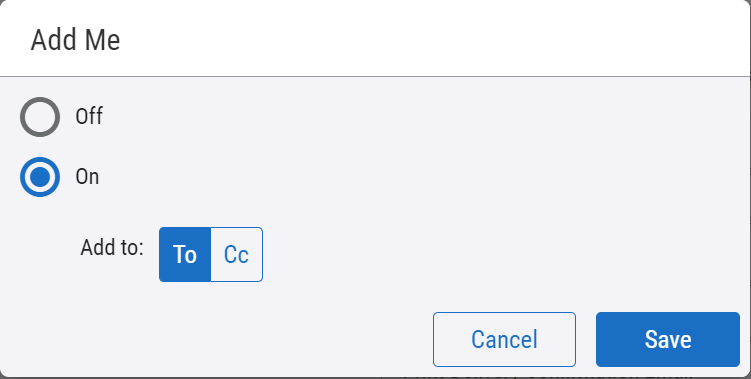The width and height of the screenshot is (751, 379).
Task: Select the On radio button
Action: tap(40, 177)
